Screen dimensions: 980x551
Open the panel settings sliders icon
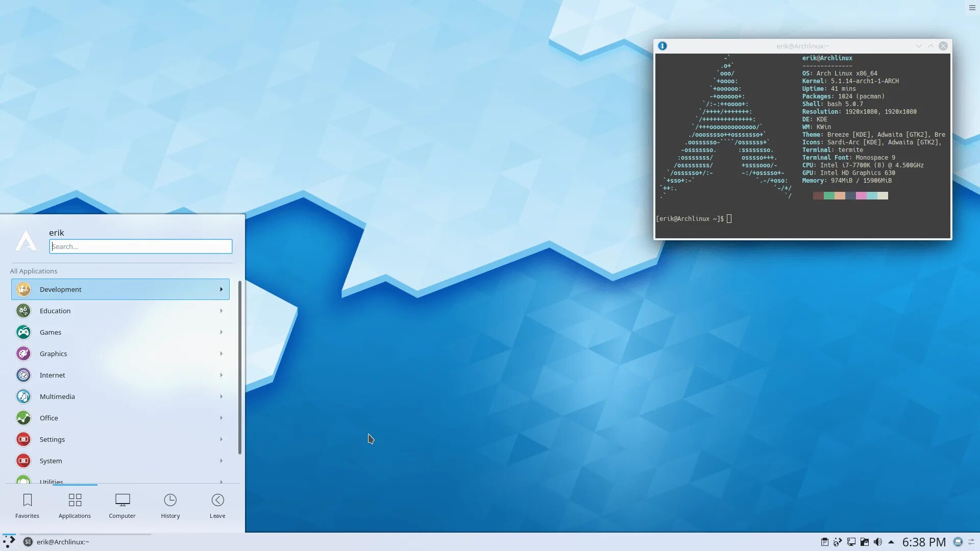[x=971, y=542]
